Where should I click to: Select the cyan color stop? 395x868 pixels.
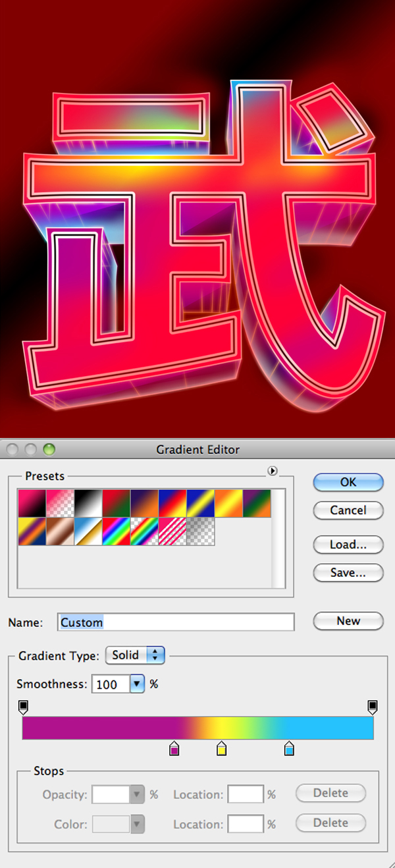tap(289, 748)
